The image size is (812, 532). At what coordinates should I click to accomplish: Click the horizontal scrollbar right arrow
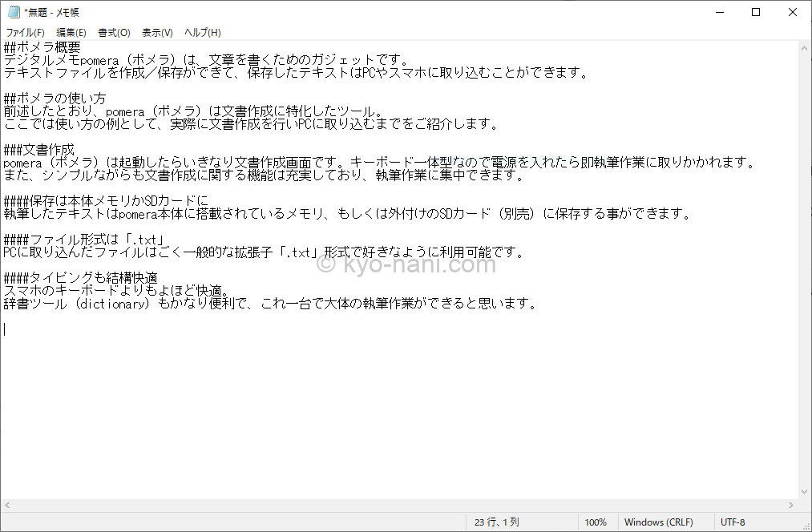(791, 505)
